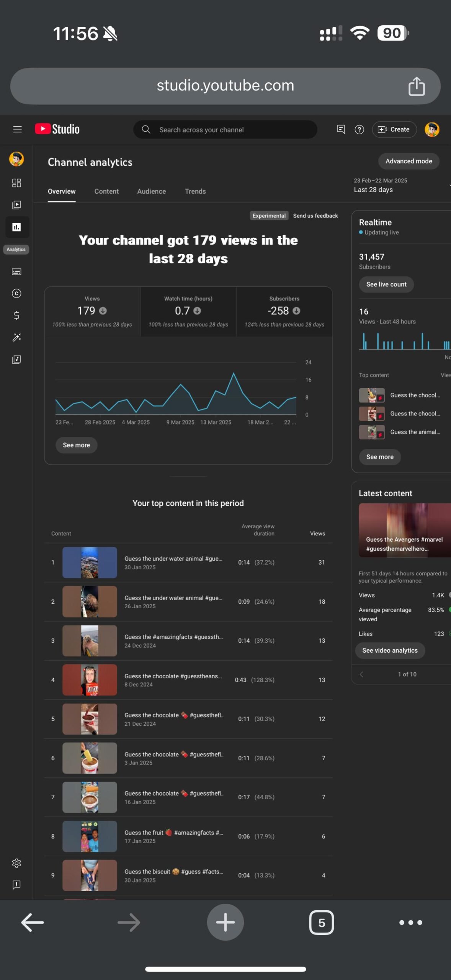This screenshot has height=980, width=451.
Task: Click the Help question mark icon
Action: [x=359, y=129]
